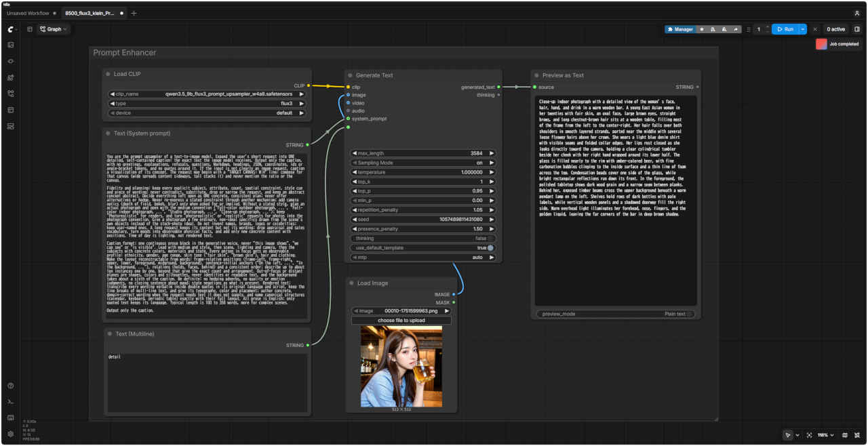Toggle the right side panel icon
Viewport: 868px width, 446px height.
coord(857,29)
